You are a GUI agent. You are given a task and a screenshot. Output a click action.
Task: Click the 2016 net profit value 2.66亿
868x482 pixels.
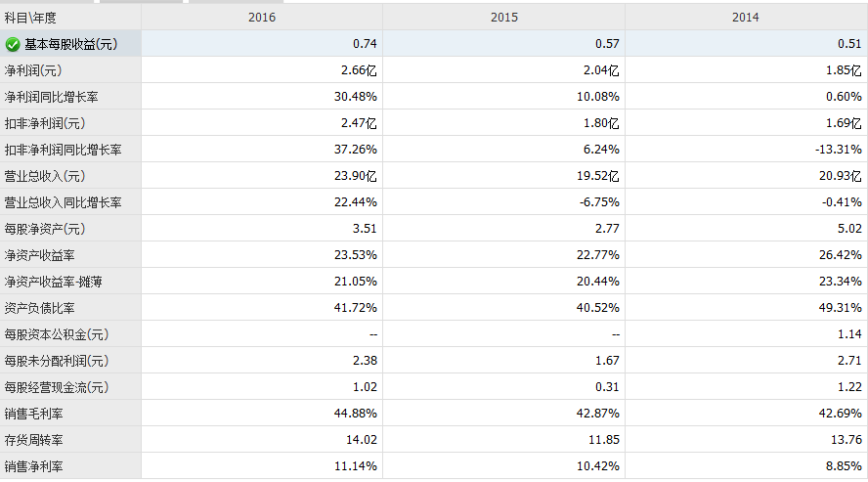tap(359, 70)
